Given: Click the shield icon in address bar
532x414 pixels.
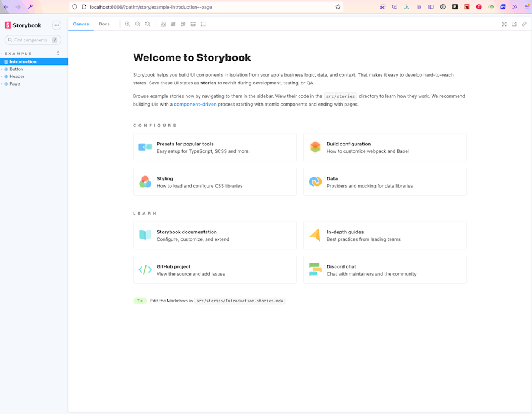Looking at the screenshot, I should pyautogui.click(x=74, y=6).
